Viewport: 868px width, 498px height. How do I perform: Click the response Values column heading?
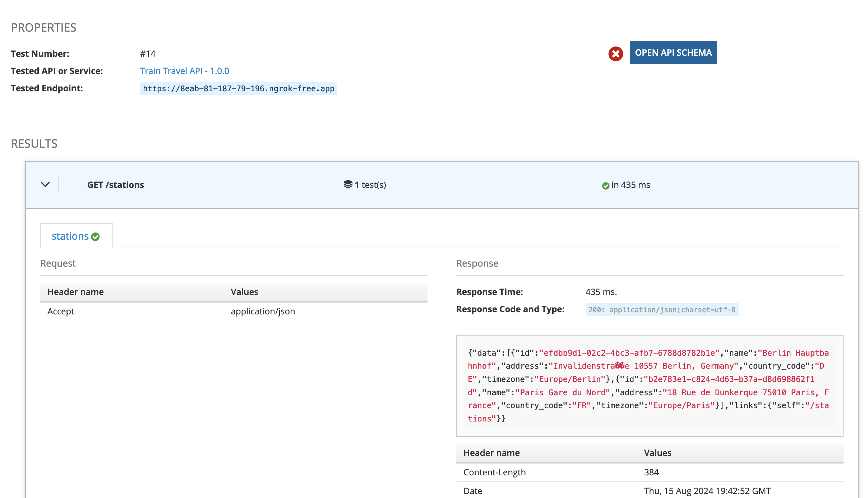click(x=657, y=453)
